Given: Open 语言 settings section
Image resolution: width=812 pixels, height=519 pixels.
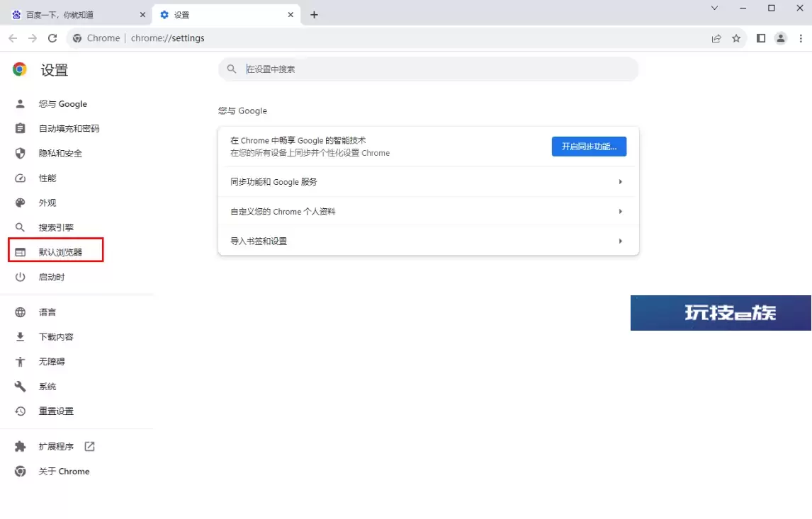Looking at the screenshot, I should (x=47, y=312).
